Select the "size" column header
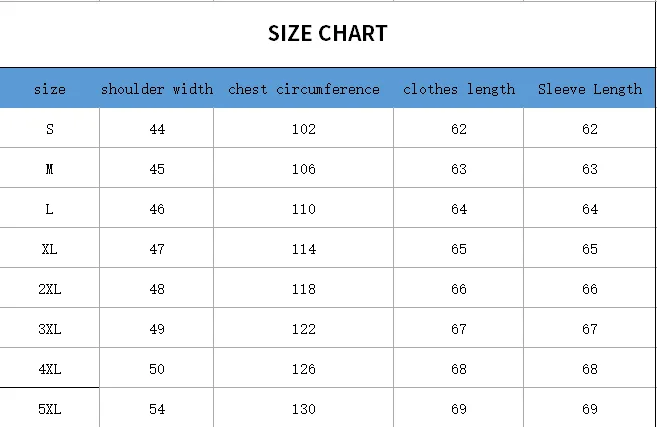 49,89
